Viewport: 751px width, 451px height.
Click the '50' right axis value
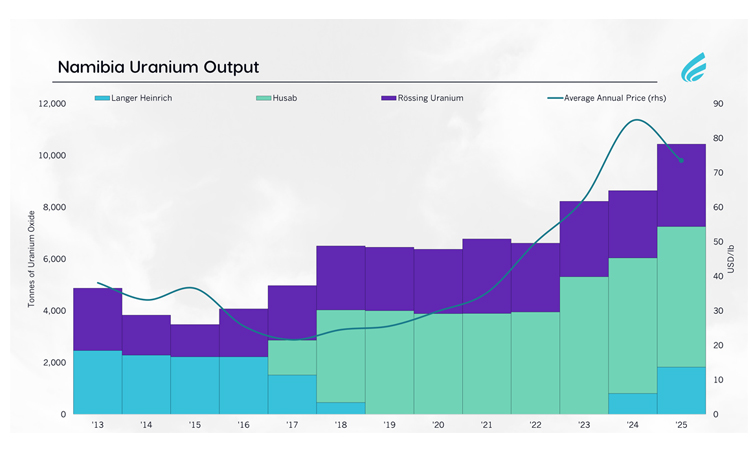coord(718,242)
